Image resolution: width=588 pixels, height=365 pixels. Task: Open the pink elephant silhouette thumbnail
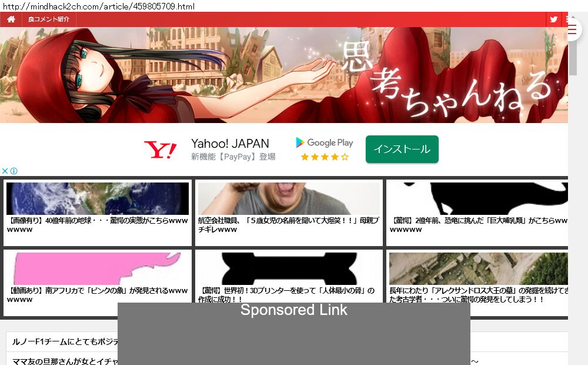point(98,268)
